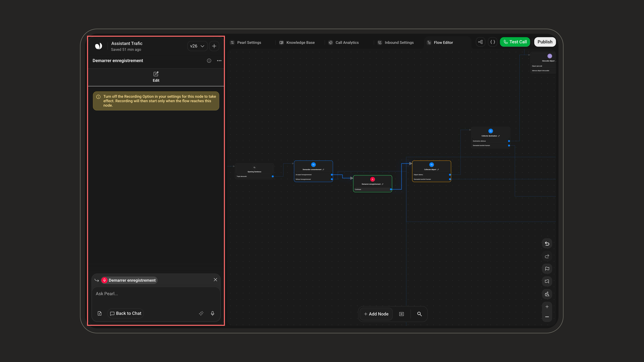Rename Collecter destination via pencil icon
The image size is (644, 362).
tap(499, 136)
